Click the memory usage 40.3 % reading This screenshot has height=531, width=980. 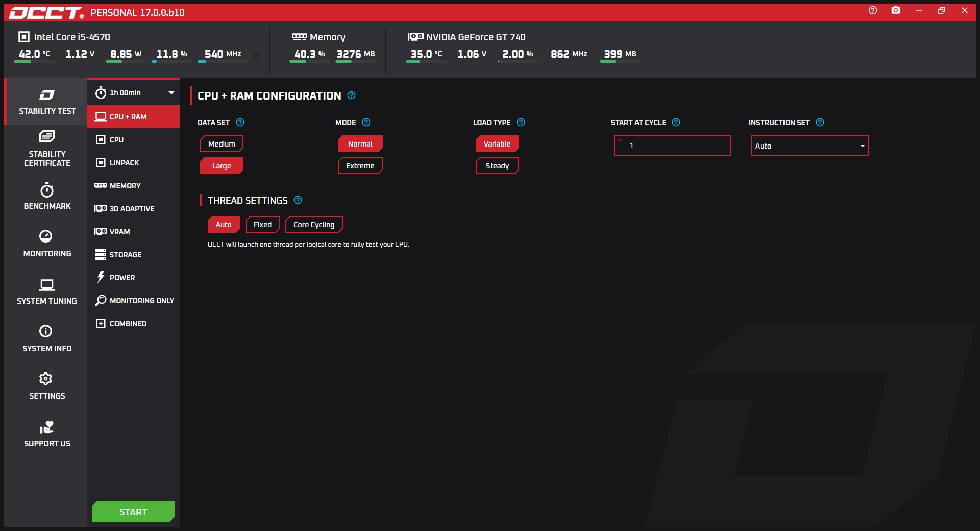coord(309,54)
